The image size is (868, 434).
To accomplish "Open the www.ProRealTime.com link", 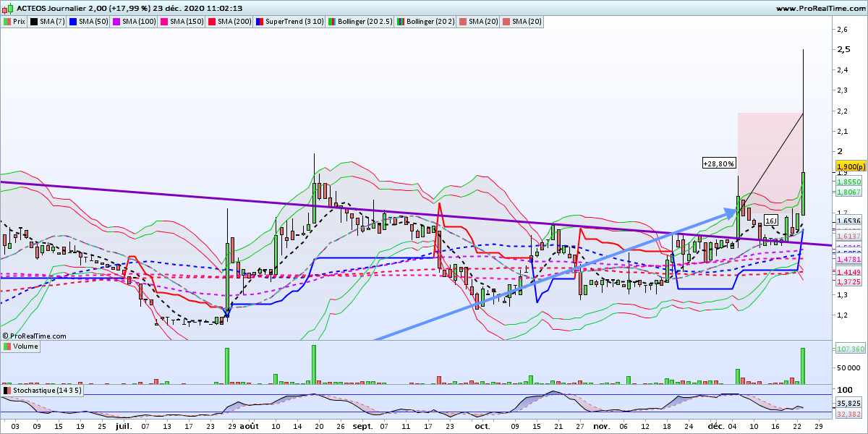I will click(821, 8).
